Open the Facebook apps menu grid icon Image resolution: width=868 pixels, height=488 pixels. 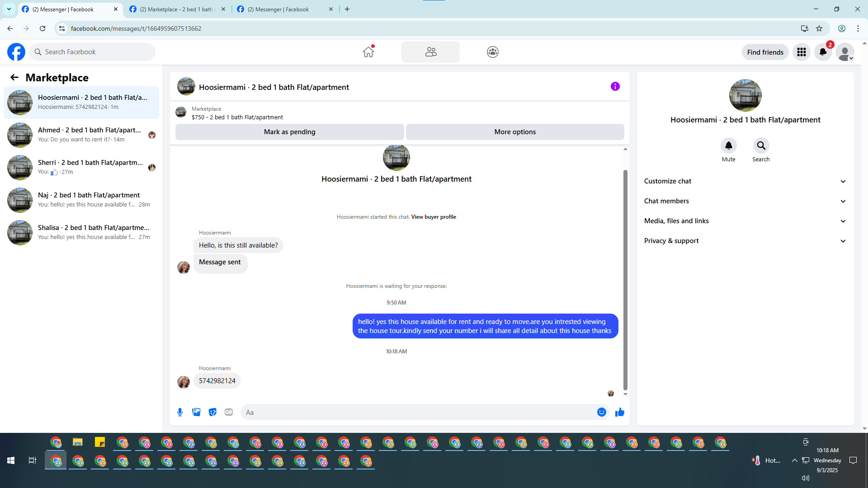(802, 52)
